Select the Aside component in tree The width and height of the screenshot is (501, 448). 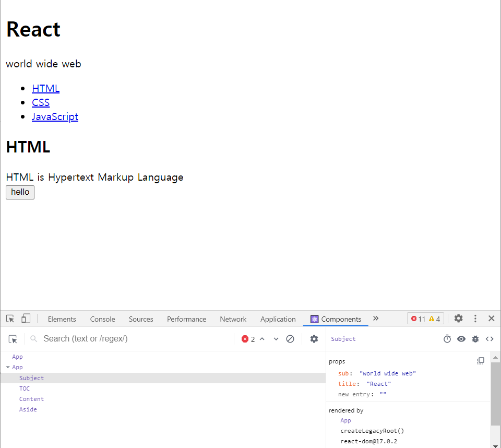point(28,409)
